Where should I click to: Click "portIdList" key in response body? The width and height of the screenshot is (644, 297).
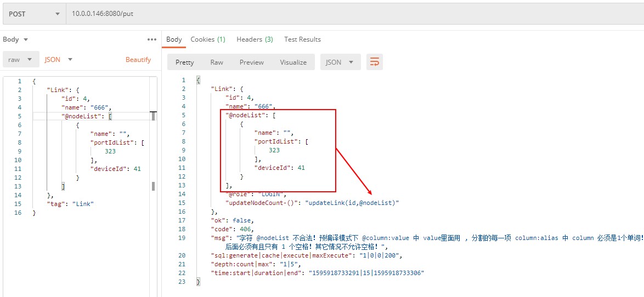click(x=278, y=141)
